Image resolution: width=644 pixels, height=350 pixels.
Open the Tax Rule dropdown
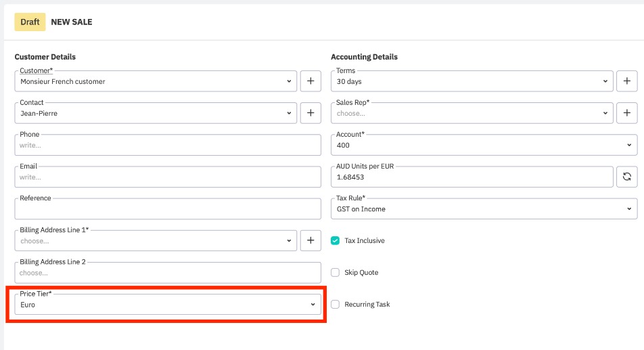[484, 209]
